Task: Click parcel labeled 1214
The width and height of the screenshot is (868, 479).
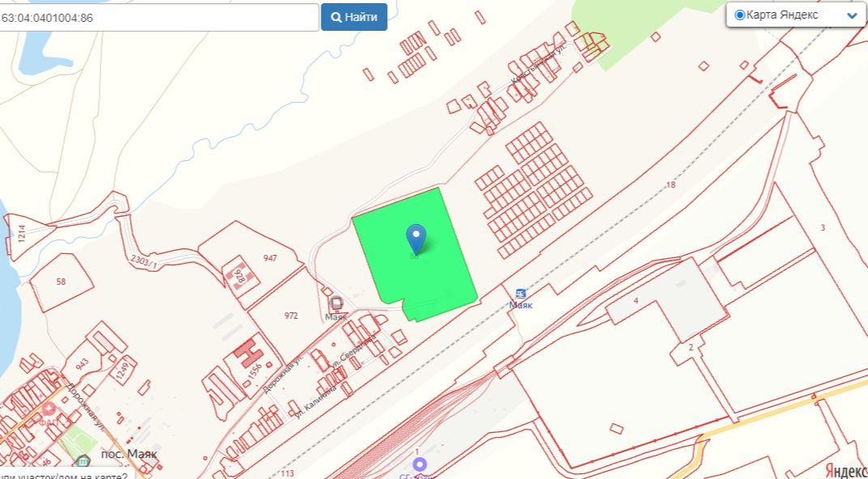Action: [22, 234]
